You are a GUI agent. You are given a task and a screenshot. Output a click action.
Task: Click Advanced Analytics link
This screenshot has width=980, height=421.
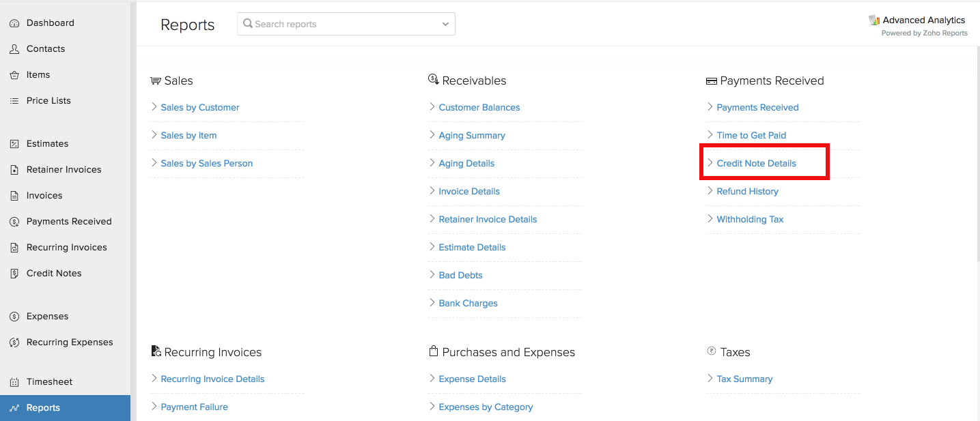(923, 20)
